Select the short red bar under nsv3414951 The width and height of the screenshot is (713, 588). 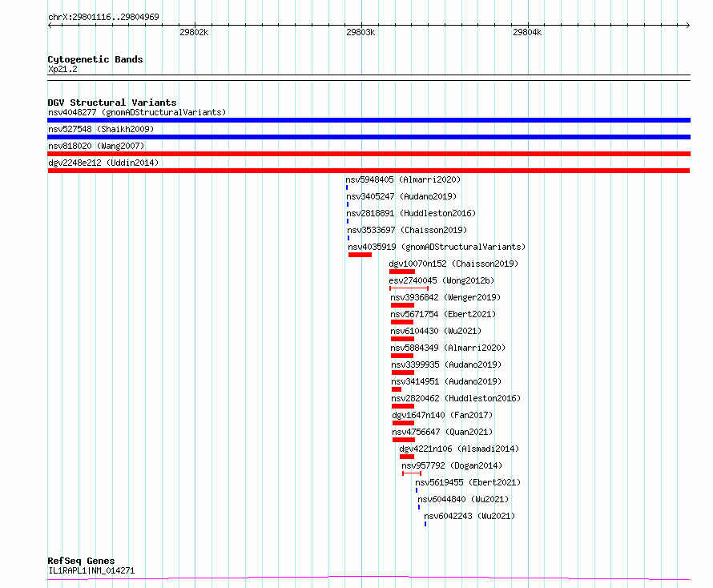click(397, 389)
